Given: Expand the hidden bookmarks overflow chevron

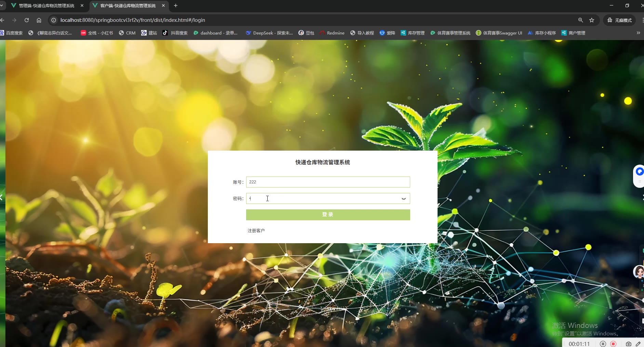Looking at the screenshot, I should 638,33.
